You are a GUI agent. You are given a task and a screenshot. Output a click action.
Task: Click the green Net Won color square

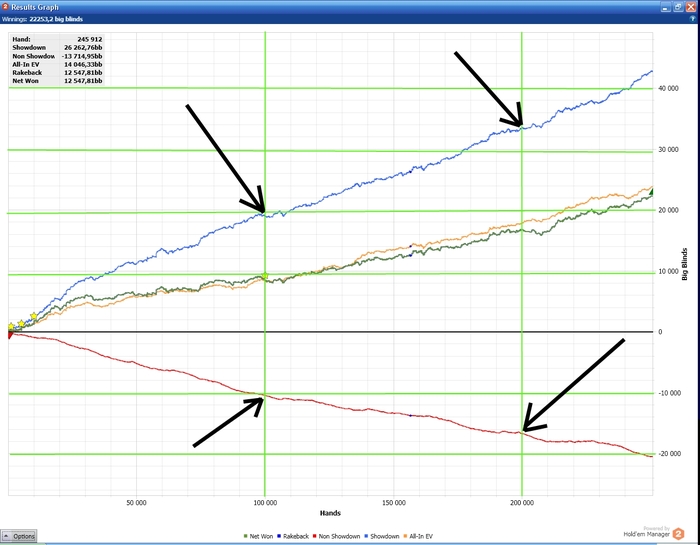[x=246, y=537]
